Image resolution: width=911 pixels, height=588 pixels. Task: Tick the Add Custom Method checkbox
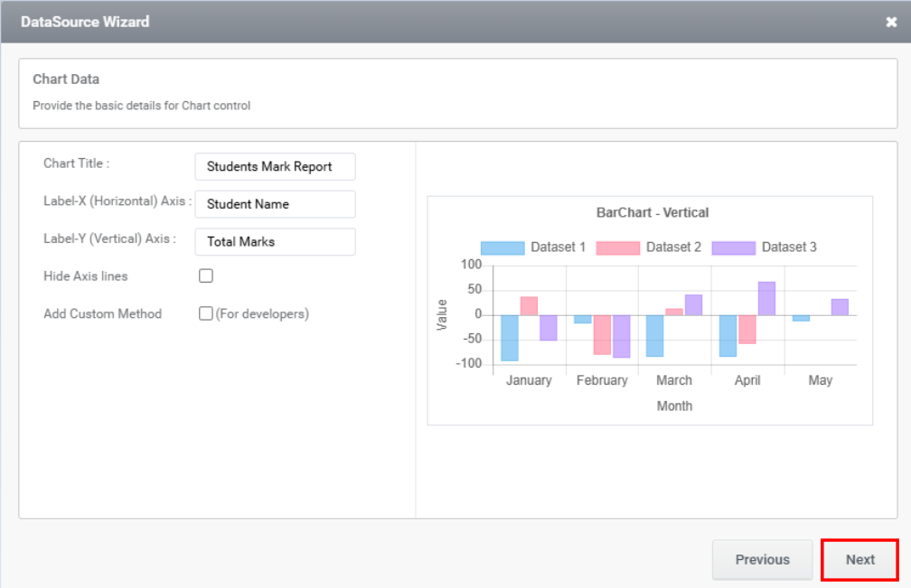(206, 313)
